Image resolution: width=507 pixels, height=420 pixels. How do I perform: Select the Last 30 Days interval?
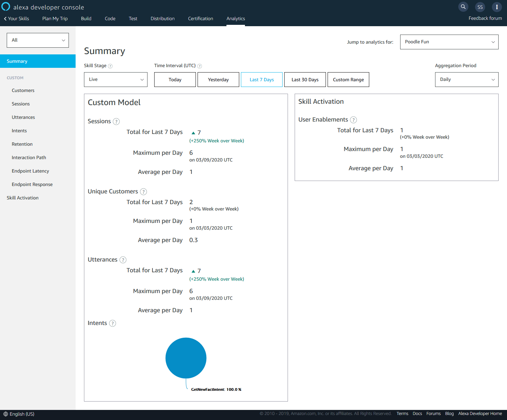[305, 80]
